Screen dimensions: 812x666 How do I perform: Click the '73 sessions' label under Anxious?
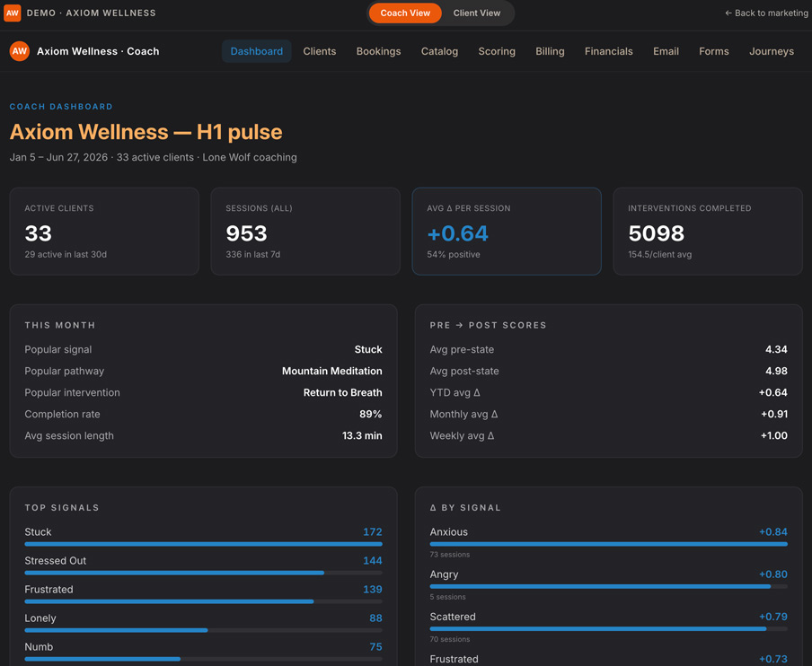pyautogui.click(x=449, y=554)
